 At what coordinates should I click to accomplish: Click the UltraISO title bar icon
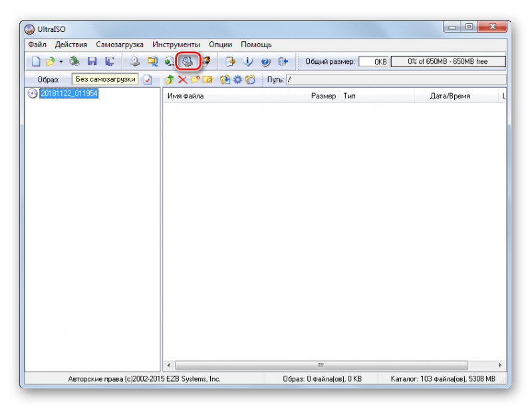[x=29, y=29]
